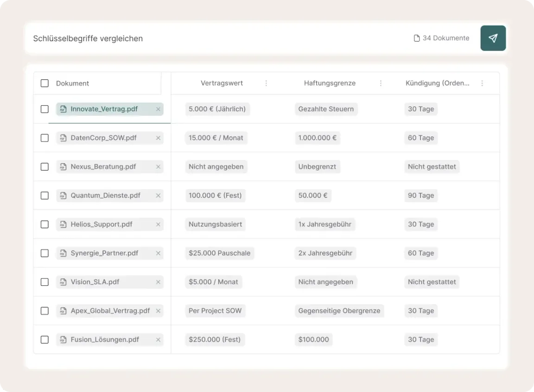The width and height of the screenshot is (534, 392).
Task: Click the paper plane send button
Action: click(x=493, y=38)
